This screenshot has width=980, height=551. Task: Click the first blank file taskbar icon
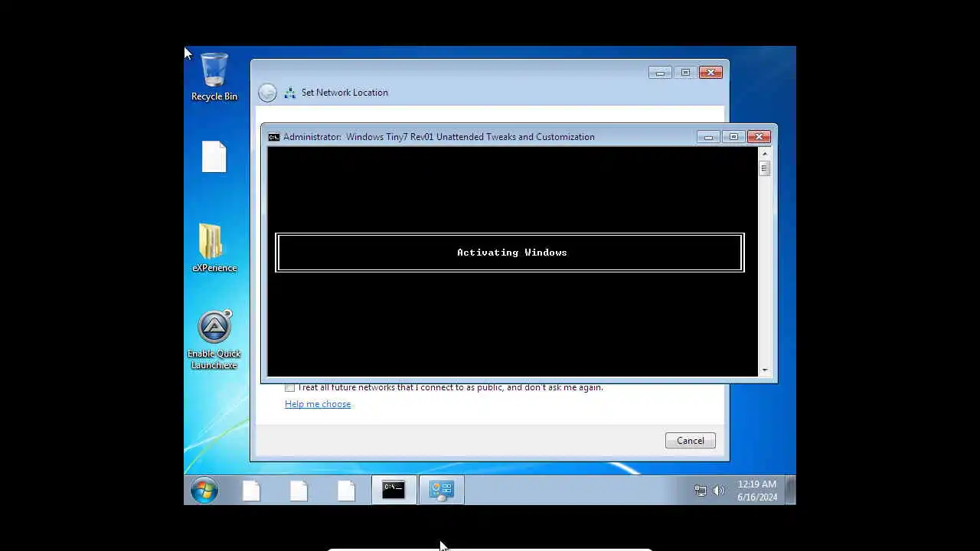click(251, 490)
